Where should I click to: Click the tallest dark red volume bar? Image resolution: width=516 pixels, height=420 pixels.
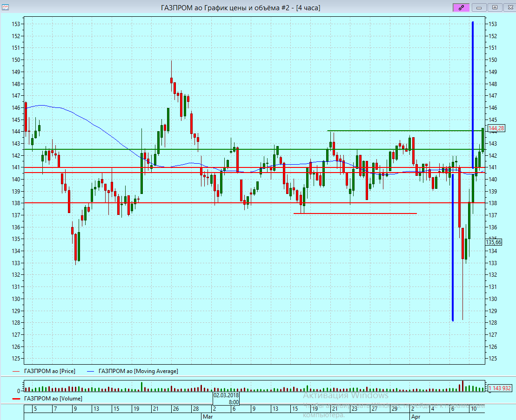(x=462, y=386)
